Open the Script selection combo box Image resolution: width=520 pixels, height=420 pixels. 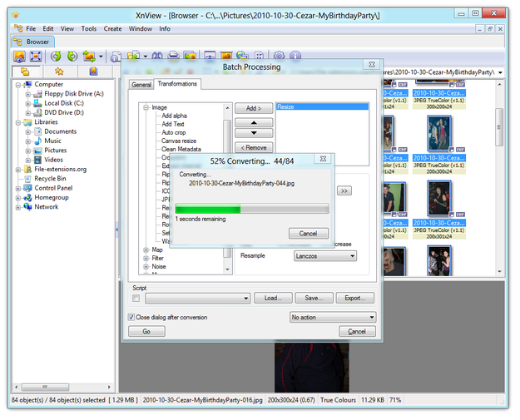(198, 299)
